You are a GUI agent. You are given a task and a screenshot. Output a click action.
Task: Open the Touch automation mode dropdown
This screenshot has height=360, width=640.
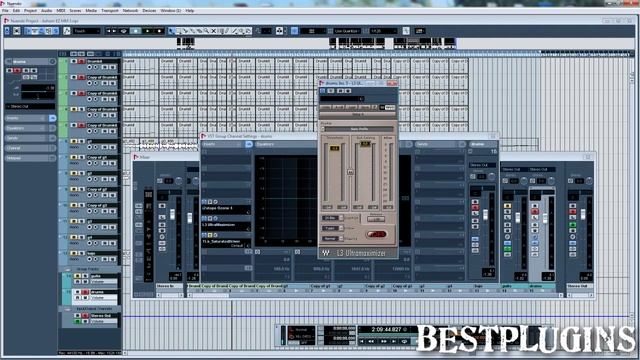pyautogui.click(x=87, y=31)
